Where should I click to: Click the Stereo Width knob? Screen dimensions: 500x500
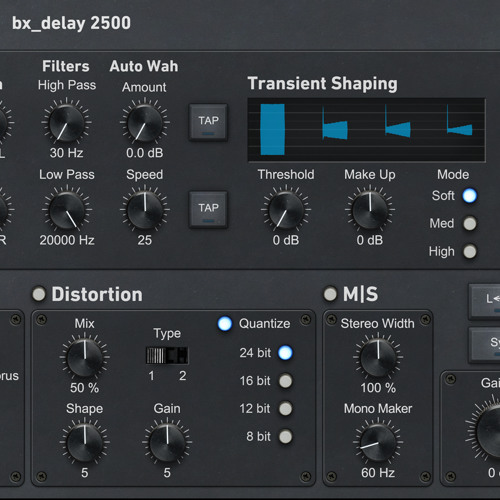(378, 357)
